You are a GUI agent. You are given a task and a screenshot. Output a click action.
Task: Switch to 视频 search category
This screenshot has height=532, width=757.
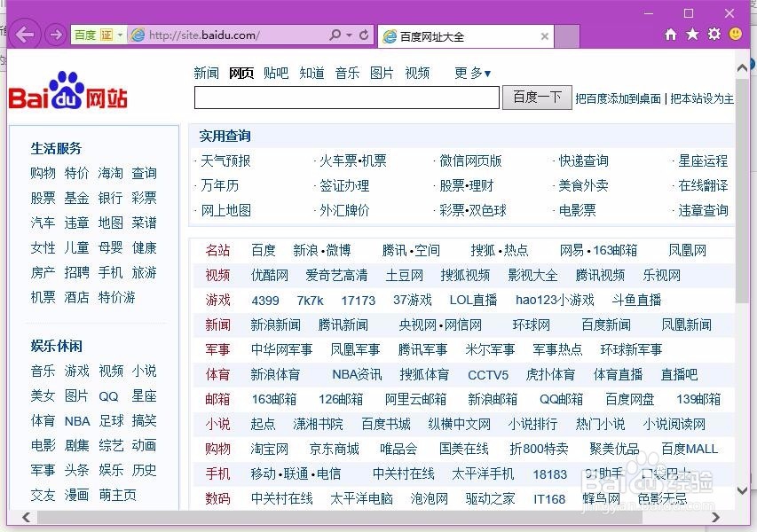(417, 73)
